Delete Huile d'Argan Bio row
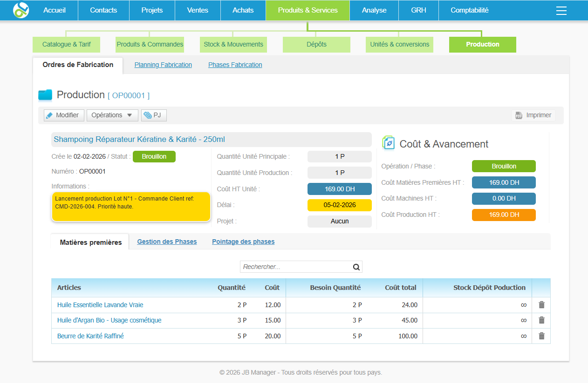This screenshot has width=588, height=383. (x=541, y=320)
